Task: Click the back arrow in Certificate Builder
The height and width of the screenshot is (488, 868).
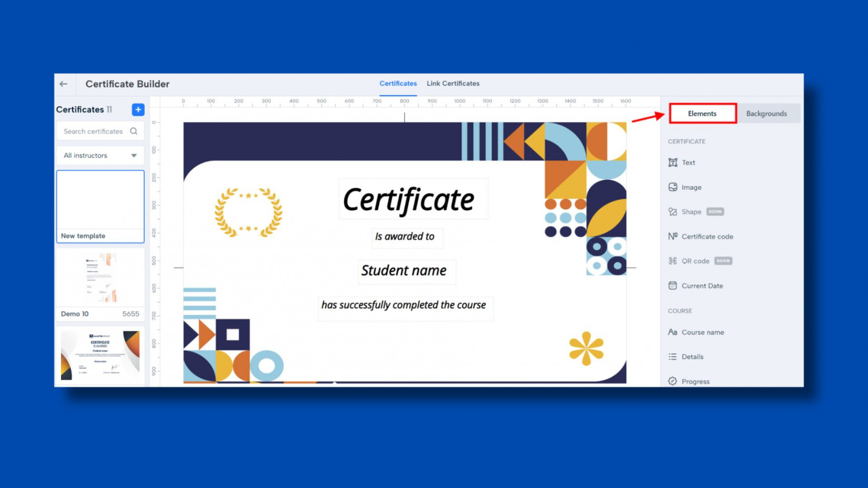Action: pos(64,84)
